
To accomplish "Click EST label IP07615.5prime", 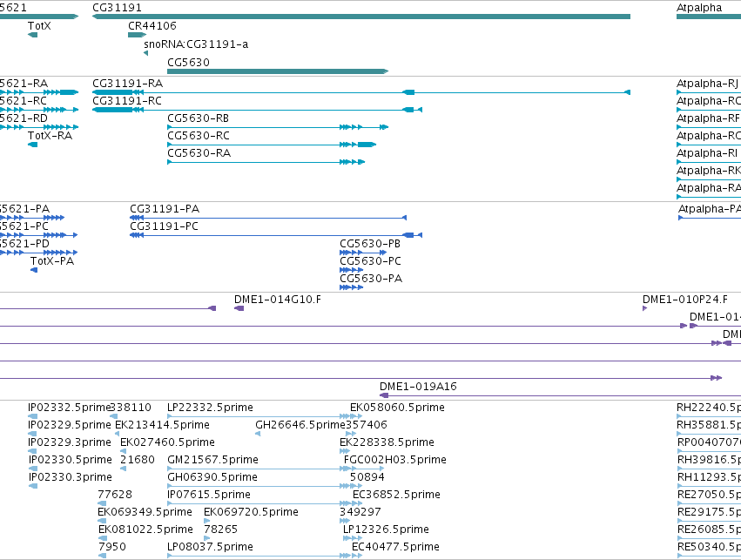I will pyautogui.click(x=209, y=495).
